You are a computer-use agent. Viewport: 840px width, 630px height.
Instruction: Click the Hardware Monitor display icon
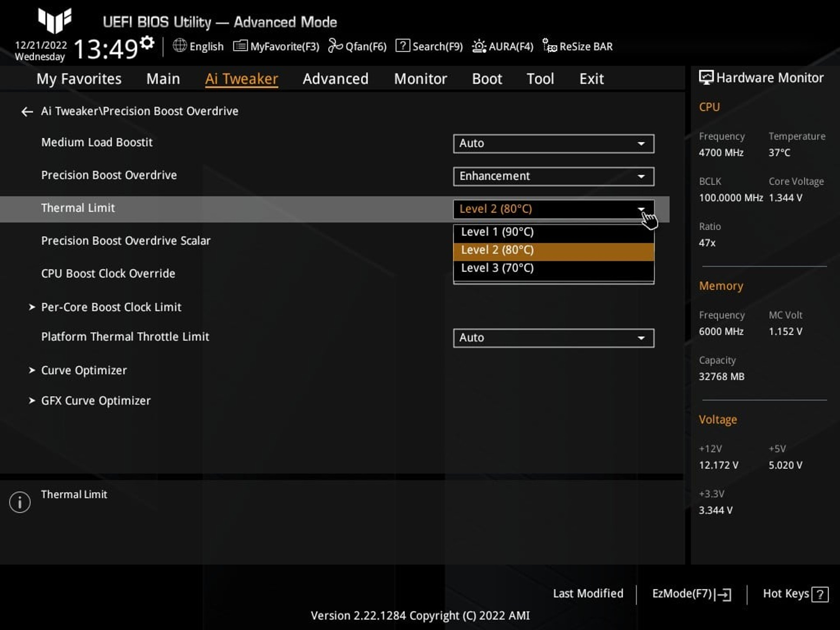706,77
